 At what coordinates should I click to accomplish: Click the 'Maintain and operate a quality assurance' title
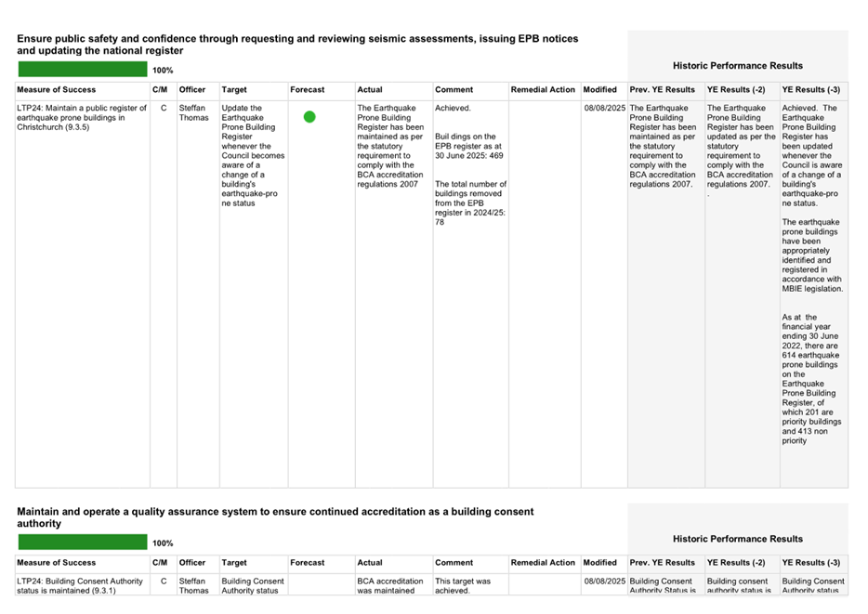click(275, 517)
